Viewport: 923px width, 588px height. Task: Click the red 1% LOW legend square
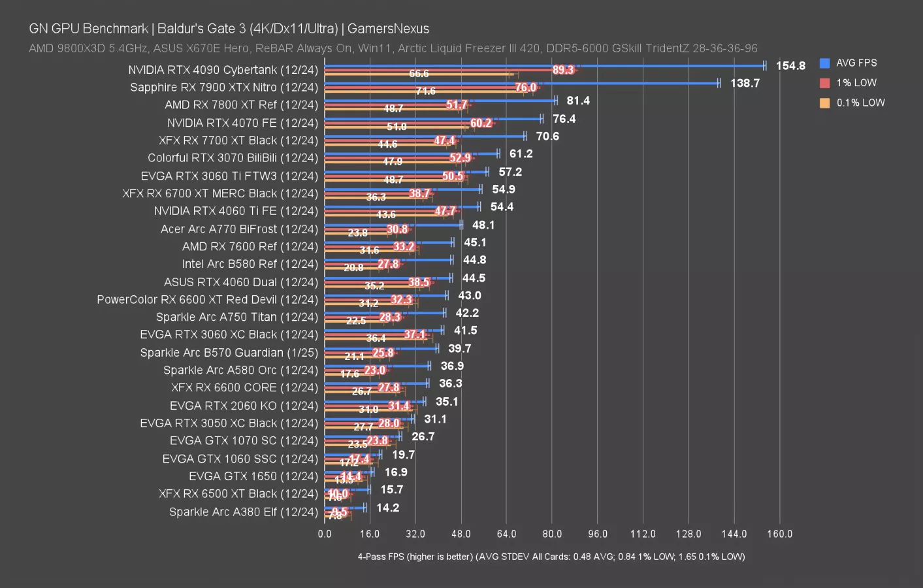click(825, 82)
